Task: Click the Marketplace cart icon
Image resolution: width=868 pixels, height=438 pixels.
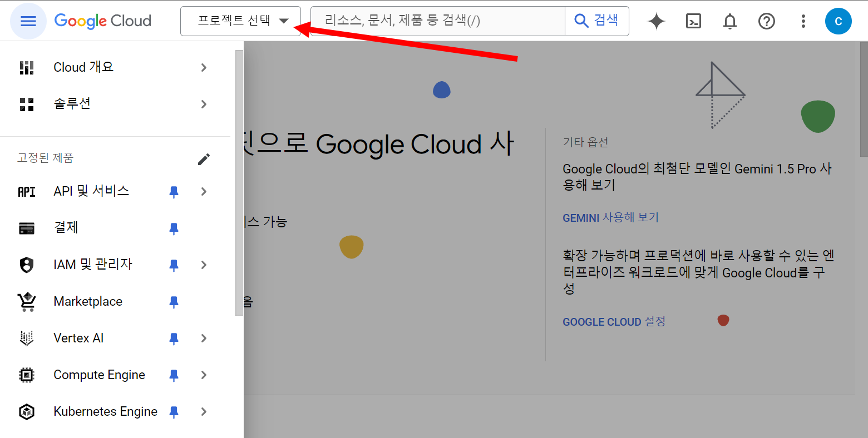Action: [27, 302]
